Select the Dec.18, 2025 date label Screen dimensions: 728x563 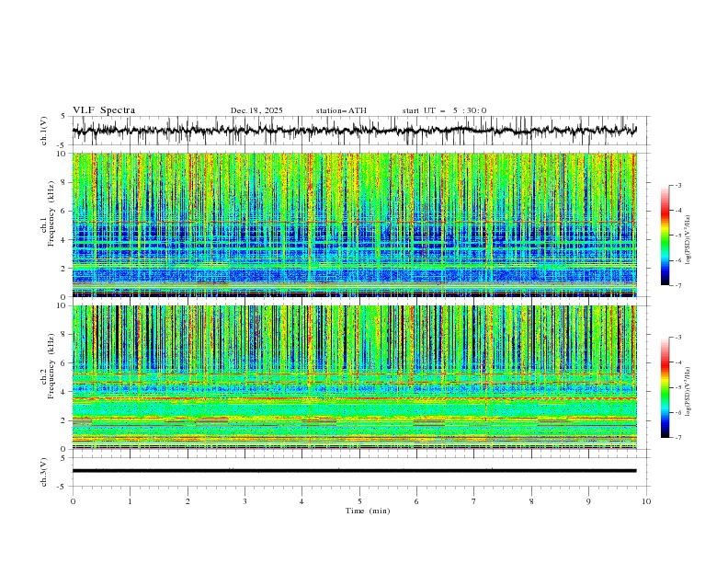coord(256,110)
